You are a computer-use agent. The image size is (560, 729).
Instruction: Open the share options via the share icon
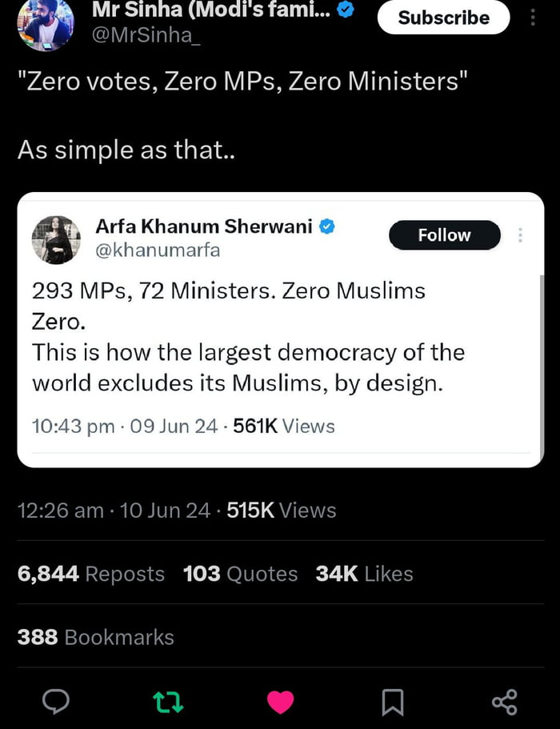504,702
